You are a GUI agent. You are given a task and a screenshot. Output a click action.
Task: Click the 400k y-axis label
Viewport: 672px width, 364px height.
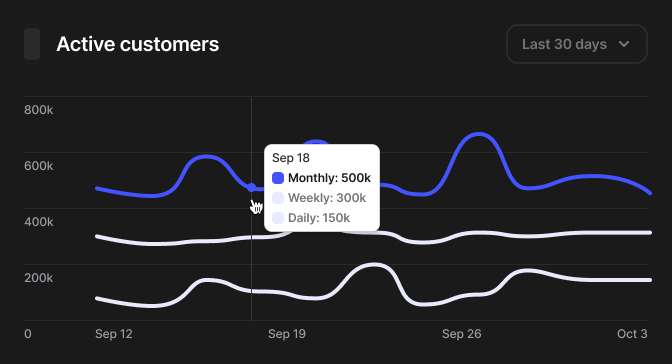[x=39, y=222]
